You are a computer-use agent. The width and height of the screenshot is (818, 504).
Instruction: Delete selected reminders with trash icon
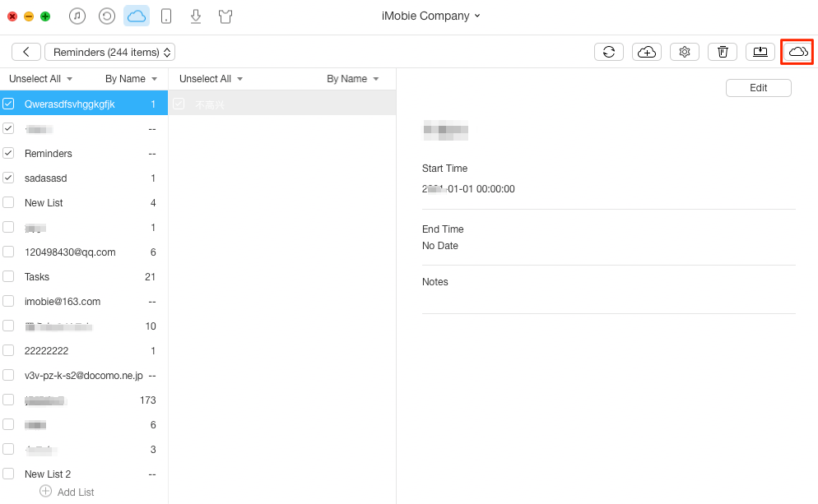[x=723, y=52]
